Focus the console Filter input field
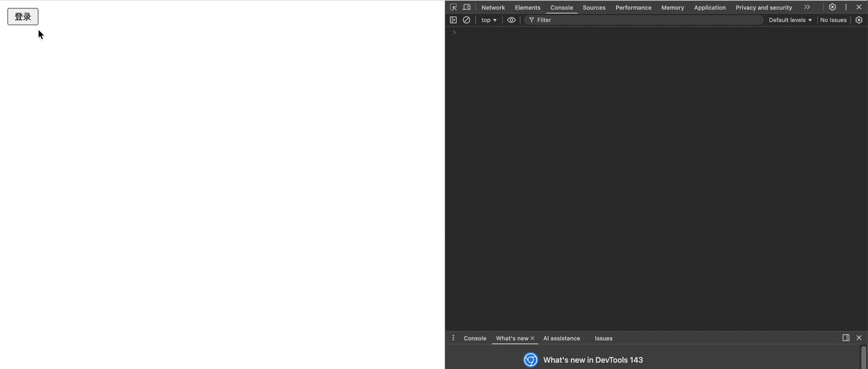 pos(643,20)
